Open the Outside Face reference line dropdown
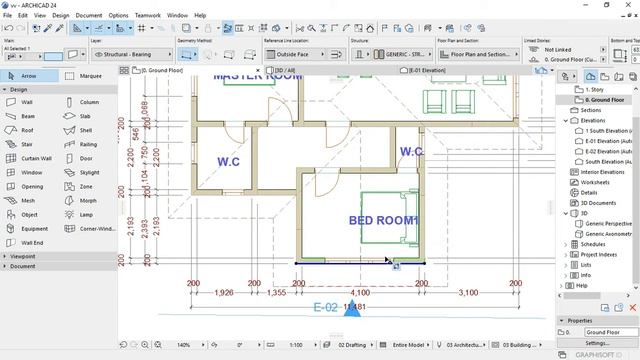Screen dimensions: 640x360 296,54
